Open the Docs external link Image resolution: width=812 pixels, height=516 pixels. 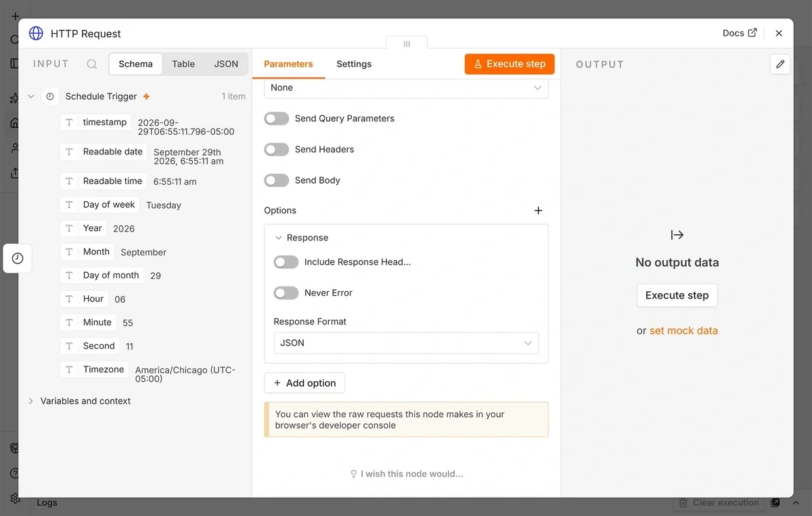point(740,33)
